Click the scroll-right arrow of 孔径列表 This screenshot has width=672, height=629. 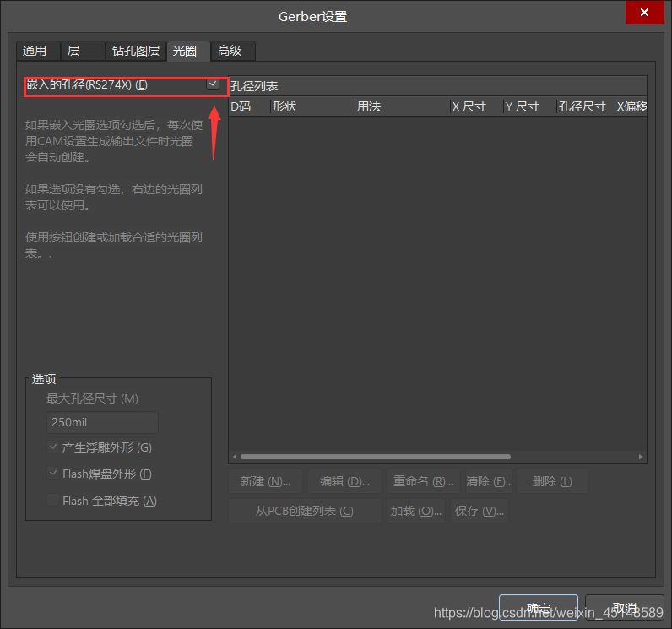point(641,457)
